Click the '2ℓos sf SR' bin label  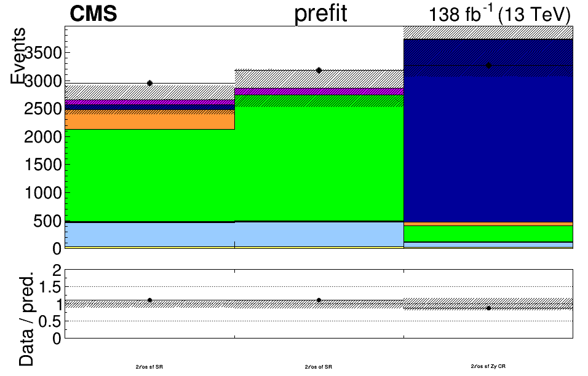point(149,367)
